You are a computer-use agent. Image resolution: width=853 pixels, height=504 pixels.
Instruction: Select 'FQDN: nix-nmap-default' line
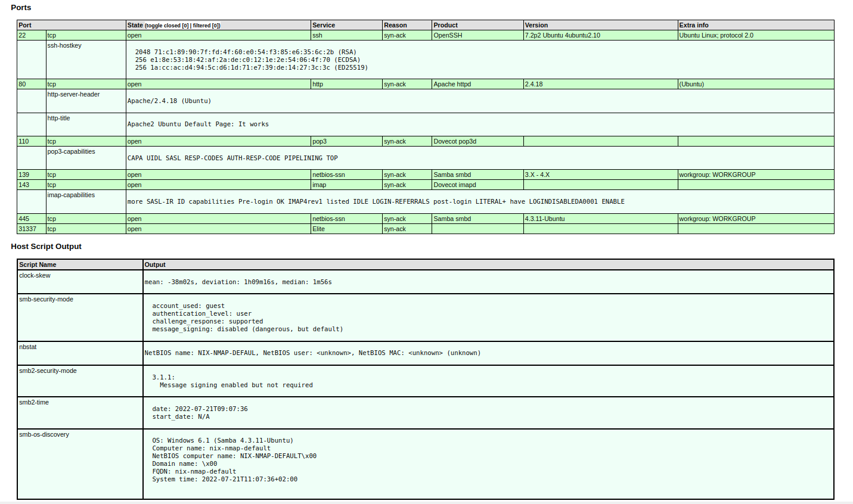(x=194, y=471)
